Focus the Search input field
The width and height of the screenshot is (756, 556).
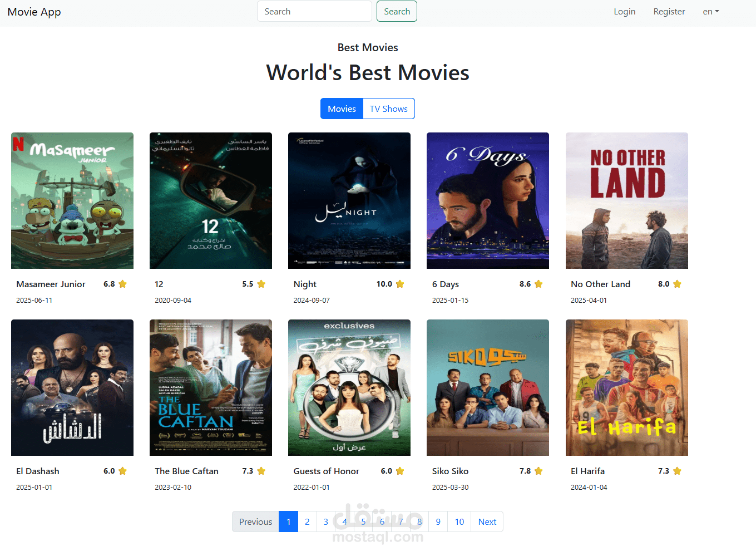pos(314,11)
